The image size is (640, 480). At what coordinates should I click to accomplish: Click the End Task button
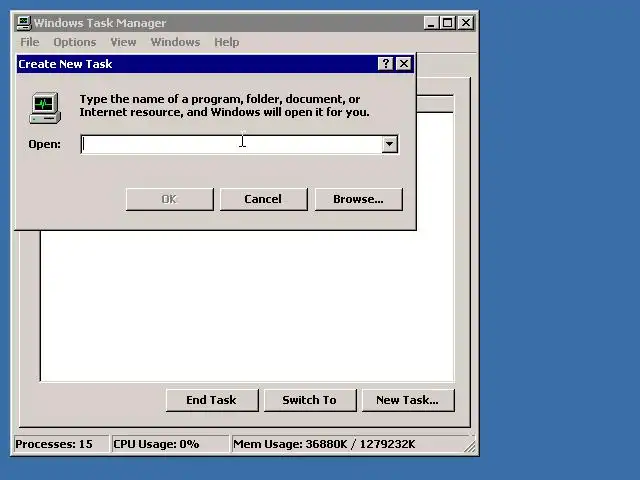(212, 400)
